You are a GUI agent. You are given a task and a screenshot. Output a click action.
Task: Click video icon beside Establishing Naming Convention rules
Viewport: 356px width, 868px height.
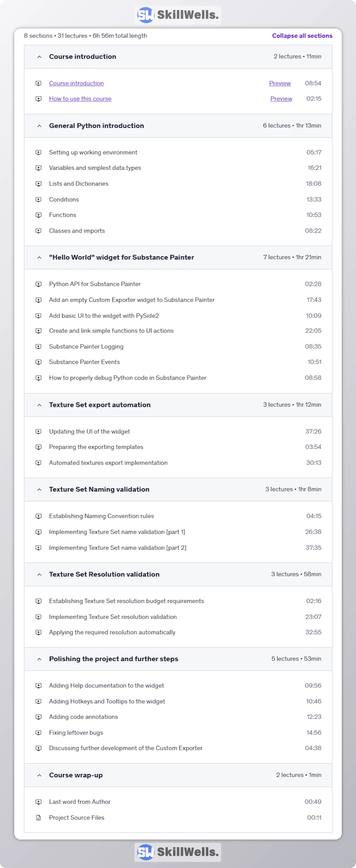point(38,516)
